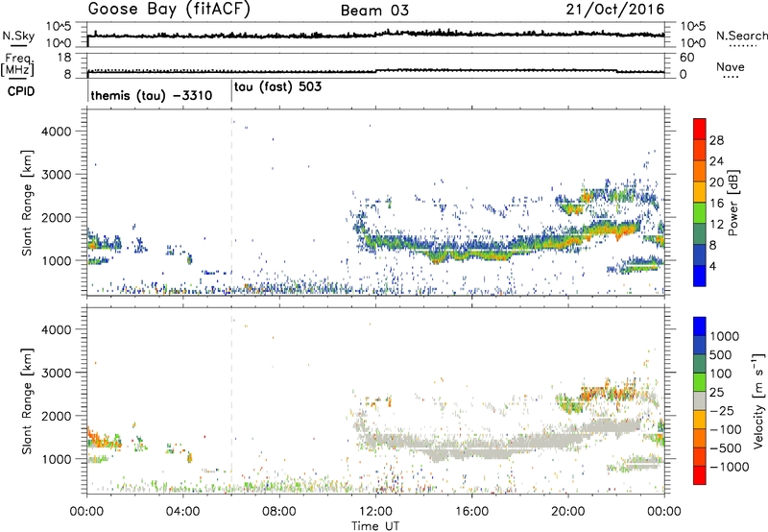Click the '100' label on Velocity colorbar
The image size is (768, 532).
[x=721, y=374]
